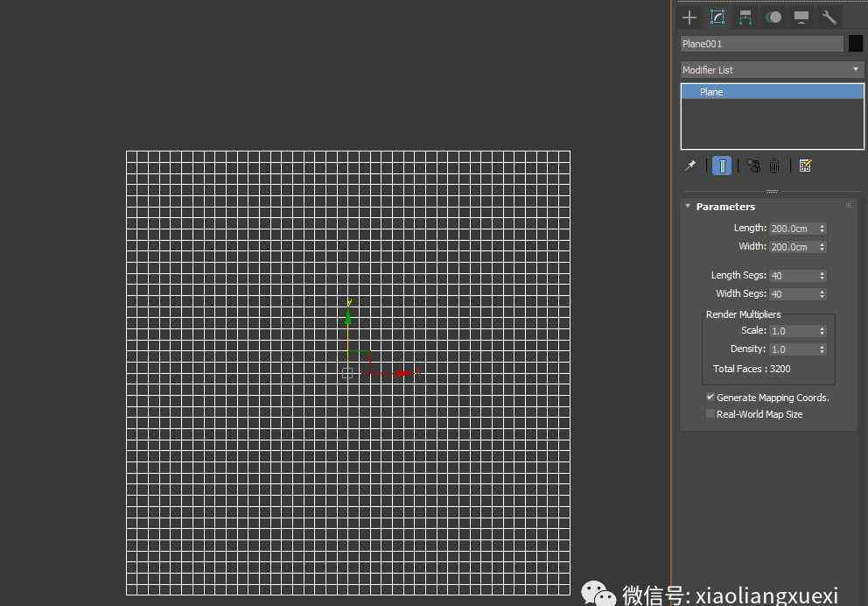This screenshot has height=606, width=868.
Task: Select the Plane entry in modifier stack
Action: click(772, 92)
